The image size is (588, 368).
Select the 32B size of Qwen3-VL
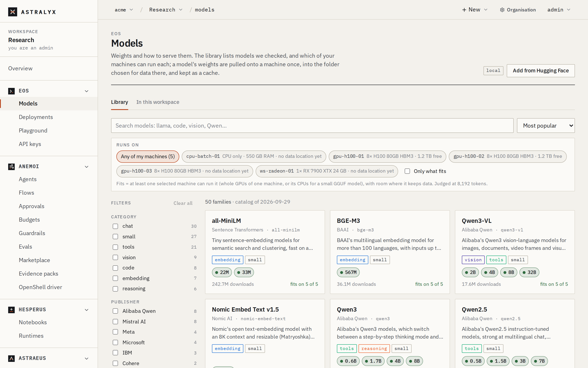coord(529,272)
